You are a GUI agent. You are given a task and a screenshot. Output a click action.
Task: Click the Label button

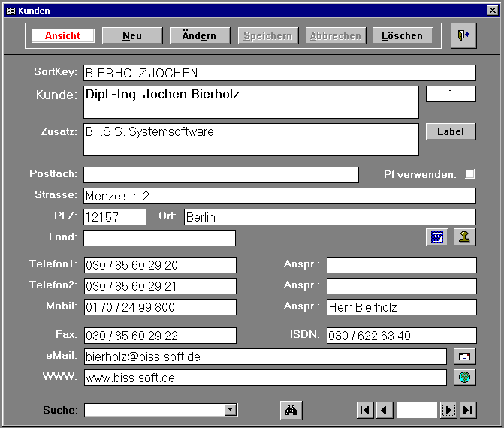pyautogui.click(x=451, y=131)
